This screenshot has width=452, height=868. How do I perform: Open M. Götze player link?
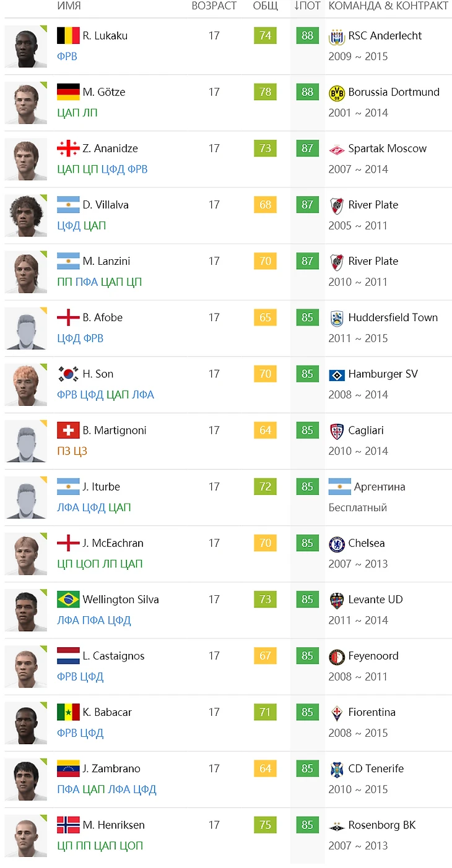103,92
